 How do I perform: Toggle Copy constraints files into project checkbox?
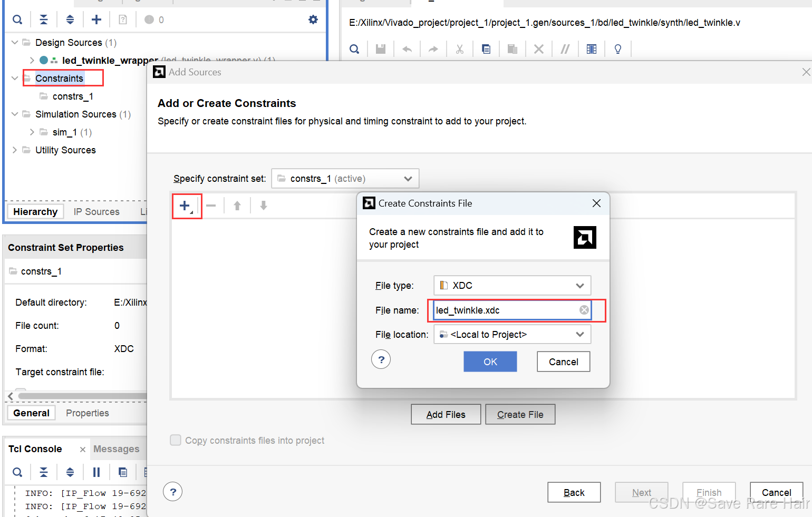click(176, 440)
